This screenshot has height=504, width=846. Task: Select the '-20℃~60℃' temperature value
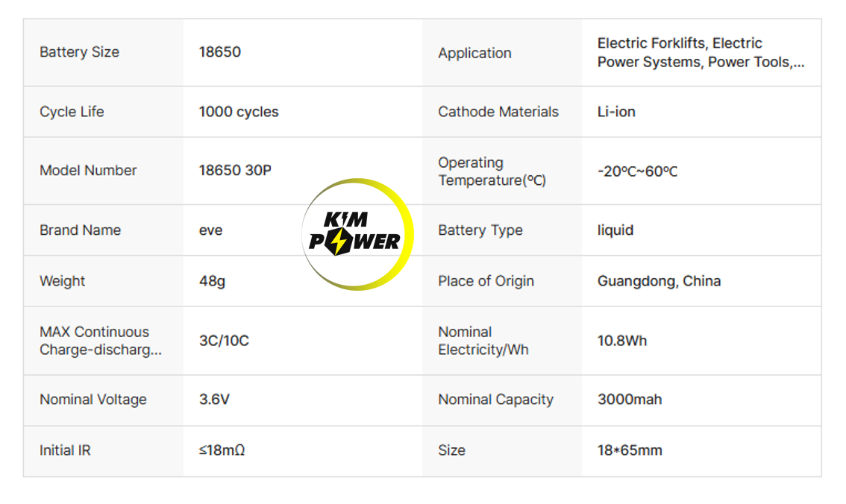pyautogui.click(x=637, y=171)
